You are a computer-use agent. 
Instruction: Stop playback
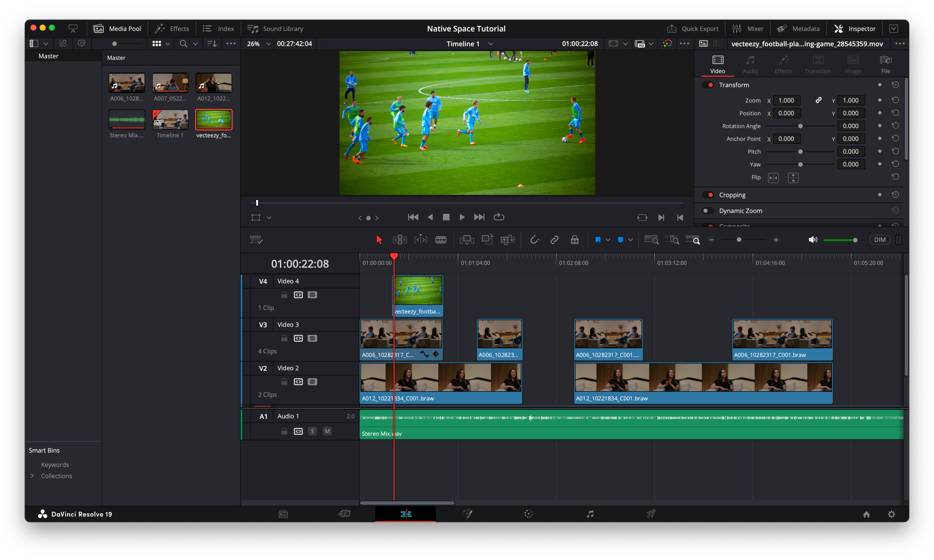pos(446,217)
